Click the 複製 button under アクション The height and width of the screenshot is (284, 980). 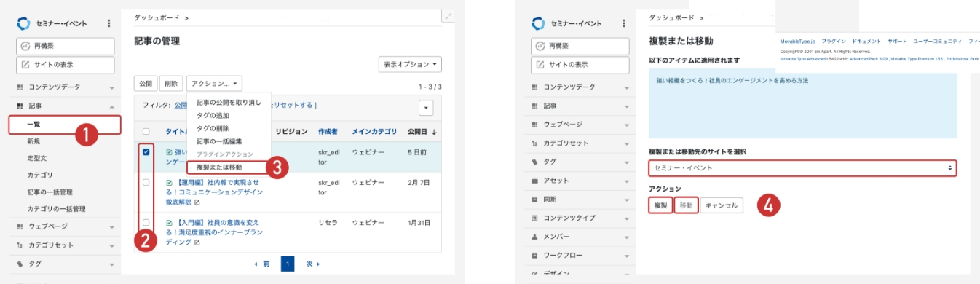coord(660,205)
